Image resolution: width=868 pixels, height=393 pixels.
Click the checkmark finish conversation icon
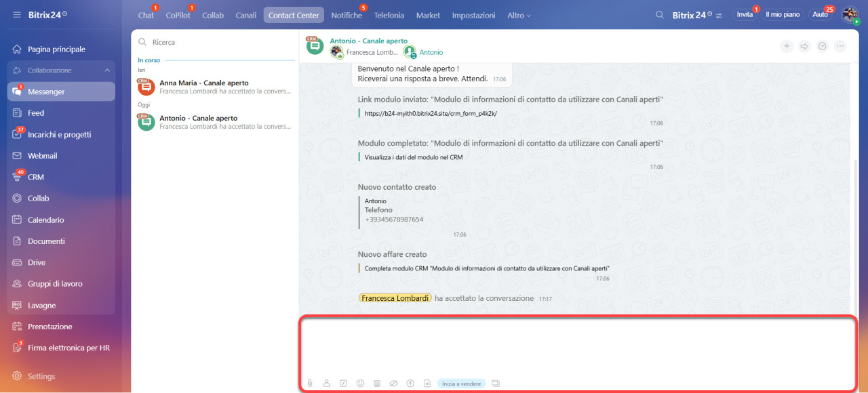coord(823,46)
